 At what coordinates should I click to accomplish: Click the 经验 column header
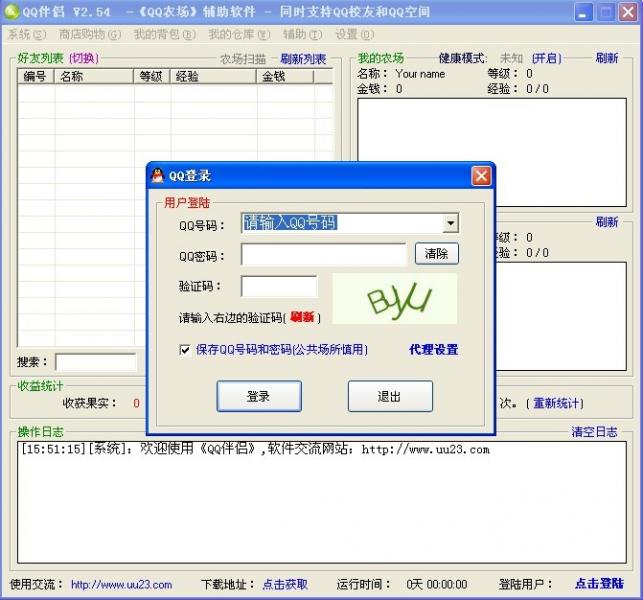tap(213, 76)
